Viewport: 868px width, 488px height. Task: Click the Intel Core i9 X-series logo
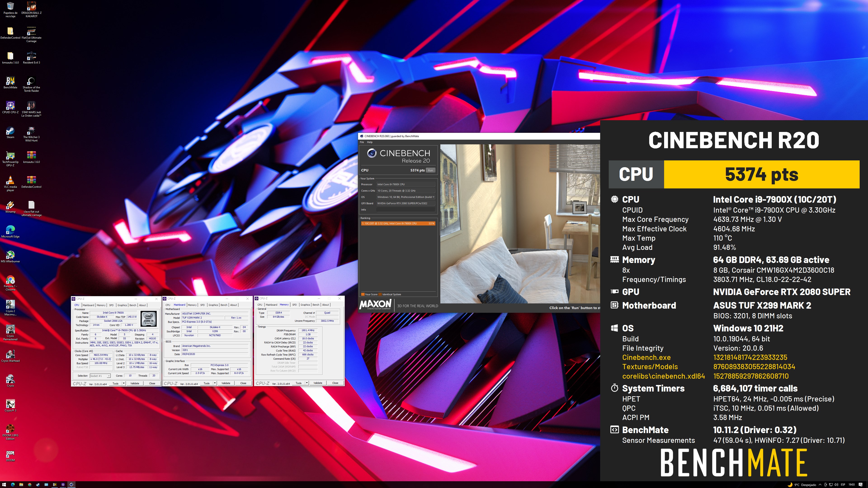pyautogui.click(x=149, y=319)
